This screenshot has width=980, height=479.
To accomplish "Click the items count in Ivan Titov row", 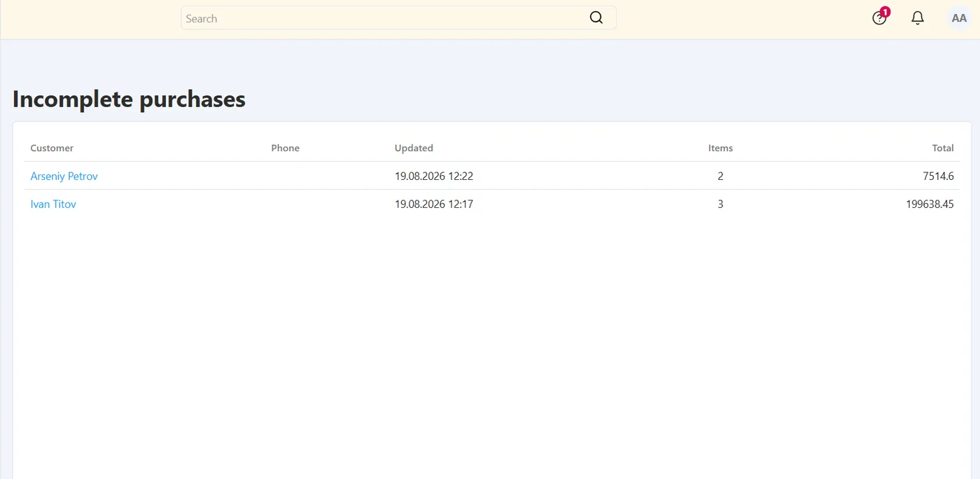I will [x=720, y=204].
